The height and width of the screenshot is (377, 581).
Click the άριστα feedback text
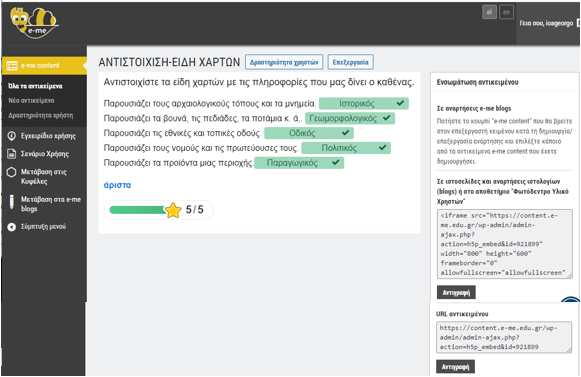click(117, 185)
